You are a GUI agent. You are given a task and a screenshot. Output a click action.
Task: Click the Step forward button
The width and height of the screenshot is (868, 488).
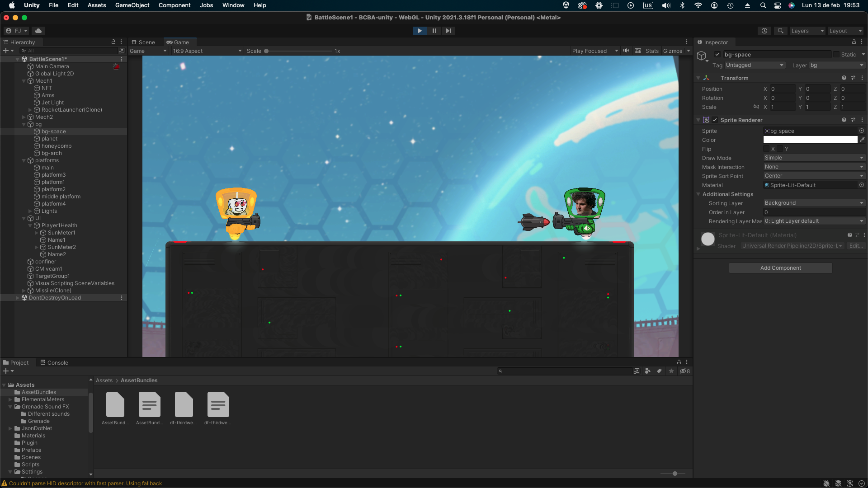(x=448, y=31)
